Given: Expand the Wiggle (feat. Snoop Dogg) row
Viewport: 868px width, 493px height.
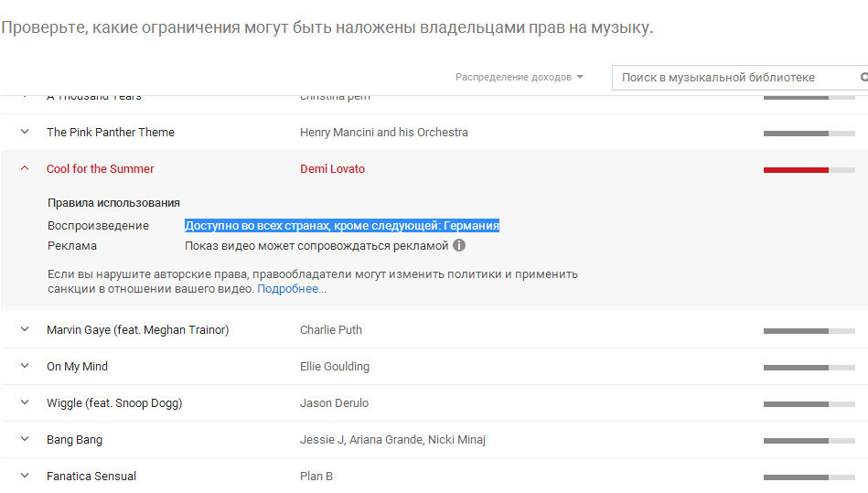Looking at the screenshot, I should 25,402.
